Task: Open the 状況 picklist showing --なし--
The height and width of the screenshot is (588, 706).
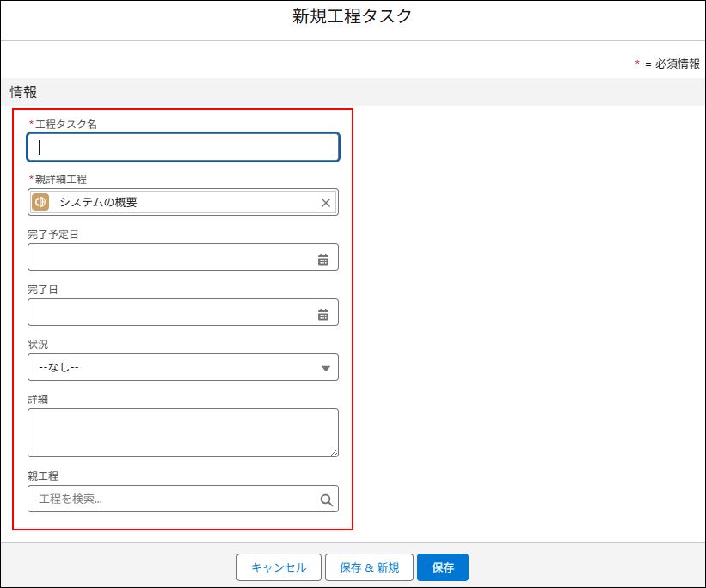Action: (172, 367)
